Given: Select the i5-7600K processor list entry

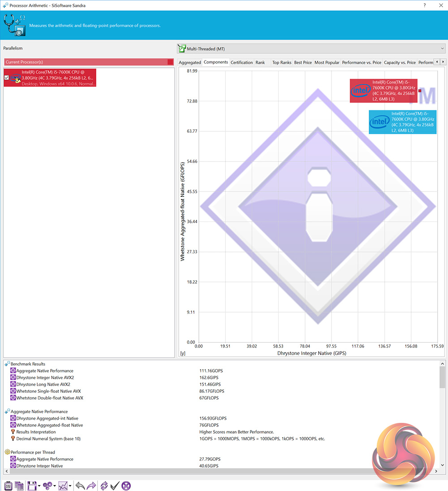Looking at the screenshot, I should coord(50,78).
